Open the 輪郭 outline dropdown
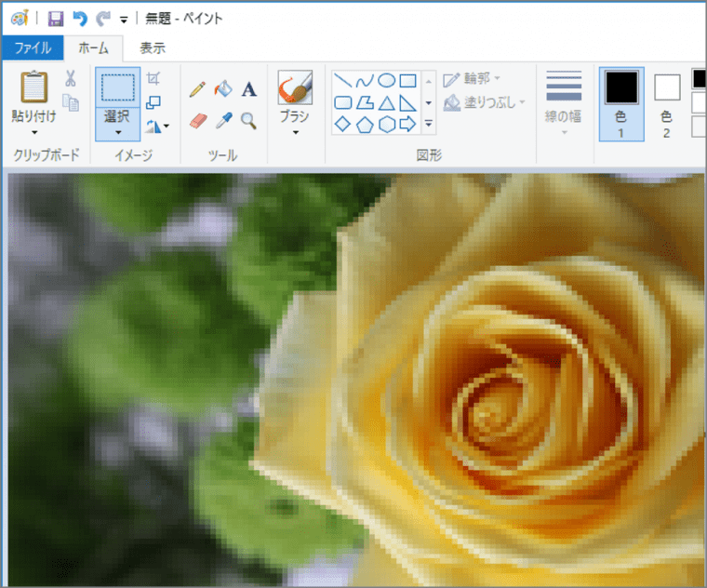Screen dimensions: 707x588 coord(472,79)
